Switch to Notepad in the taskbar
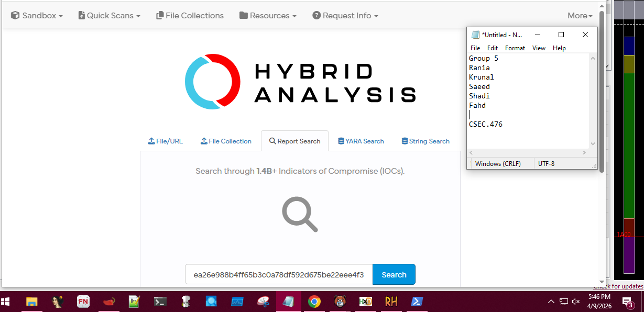The height and width of the screenshot is (312, 644). click(289, 302)
